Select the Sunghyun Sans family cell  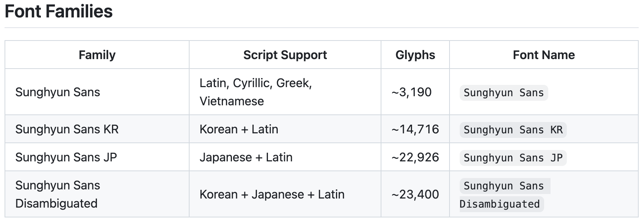(97, 92)
